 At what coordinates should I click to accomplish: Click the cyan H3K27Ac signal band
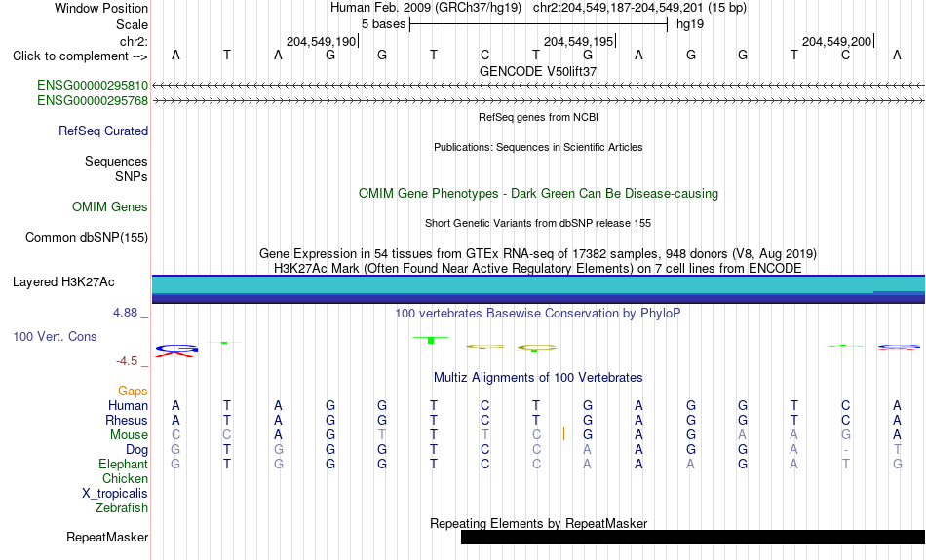538,285
